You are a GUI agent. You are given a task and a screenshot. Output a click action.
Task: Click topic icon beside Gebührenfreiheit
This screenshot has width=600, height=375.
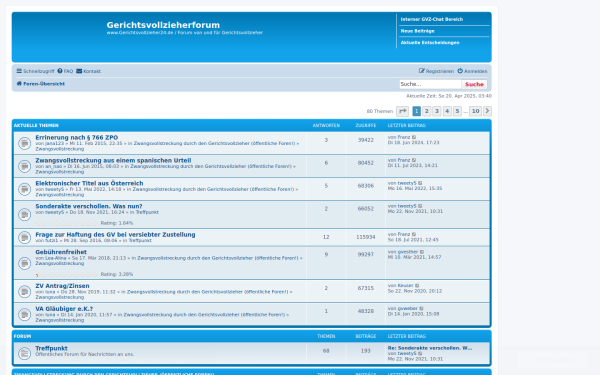click(24, 263)
